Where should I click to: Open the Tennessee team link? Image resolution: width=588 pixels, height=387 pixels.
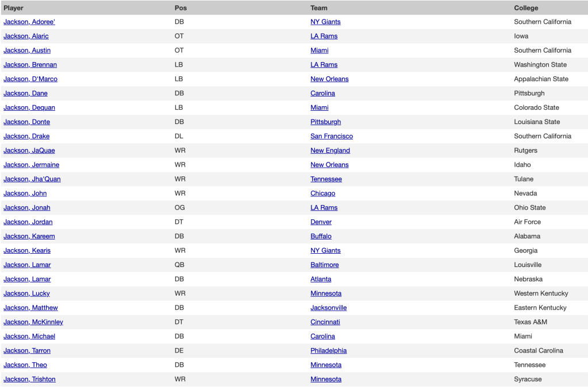coord(326,179)
